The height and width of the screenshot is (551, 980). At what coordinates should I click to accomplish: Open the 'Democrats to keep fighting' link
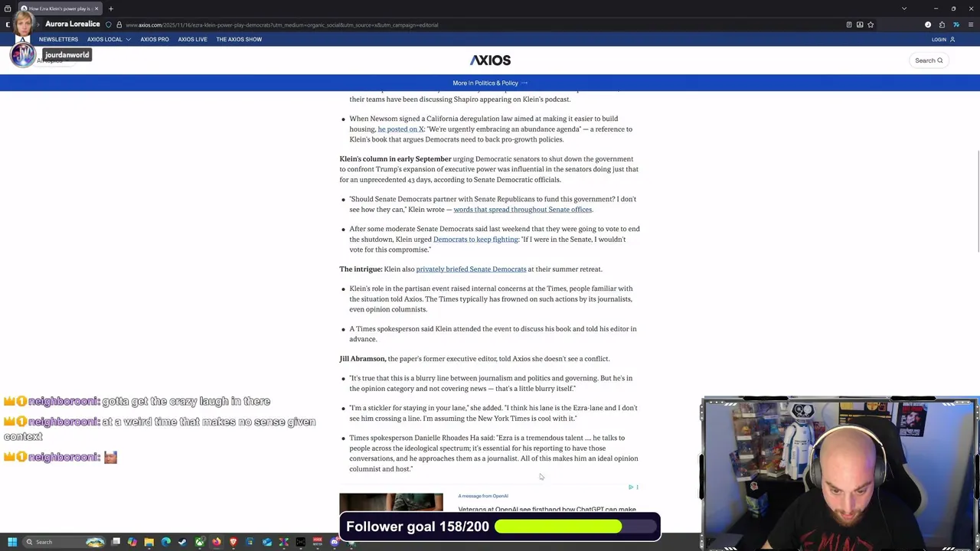[475, 240]
